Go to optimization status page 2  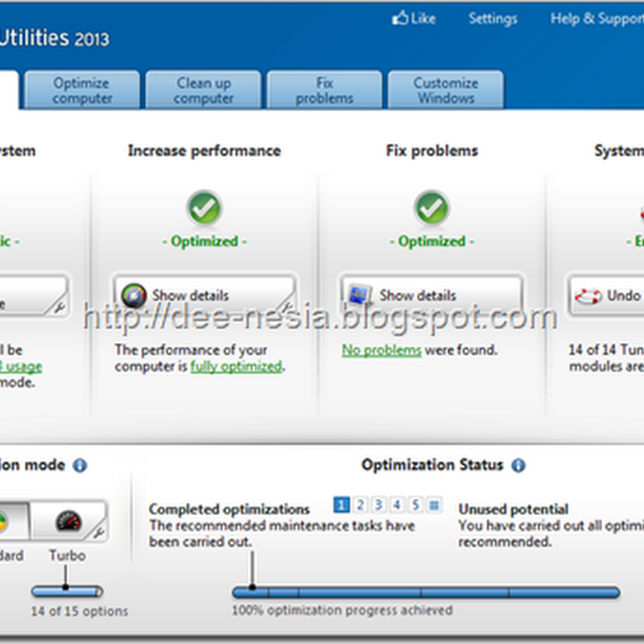point(360,505)
